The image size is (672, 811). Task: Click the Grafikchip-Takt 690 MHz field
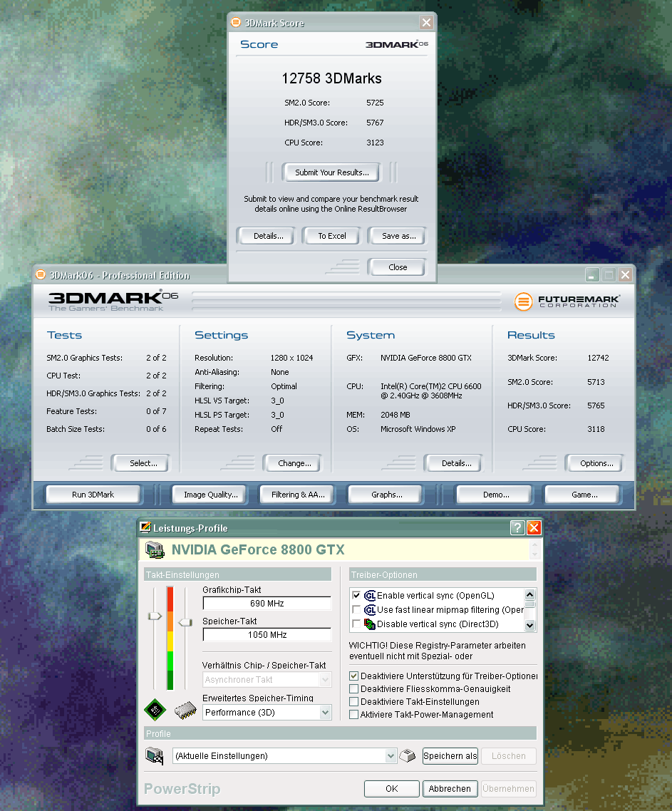267,604
